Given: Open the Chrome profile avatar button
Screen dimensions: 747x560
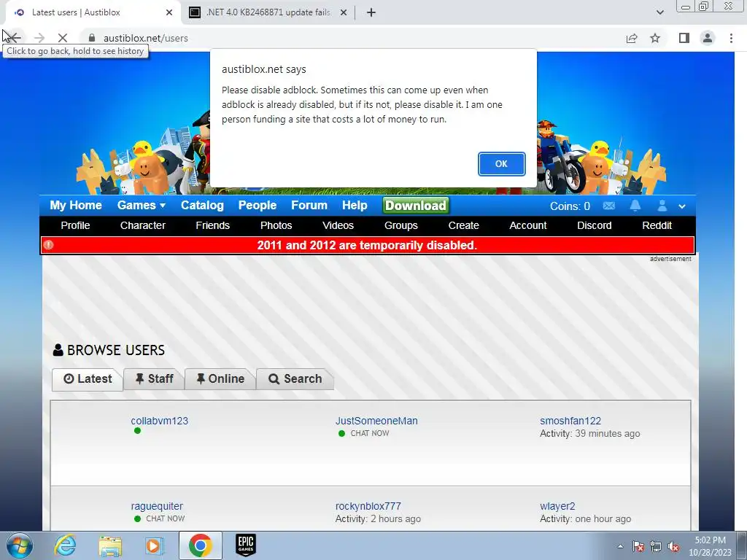Looking at the screenshot, I should pos(708,38).
